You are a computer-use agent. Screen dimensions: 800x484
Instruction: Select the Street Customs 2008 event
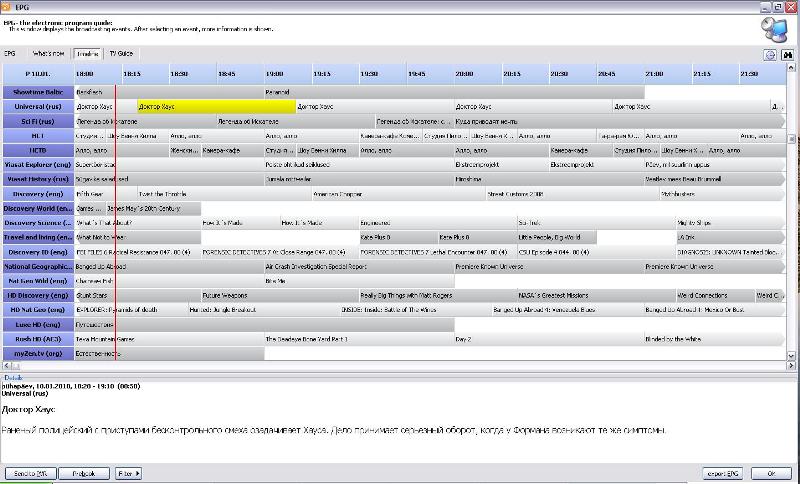pyautogui.click(x=572, y=194)
